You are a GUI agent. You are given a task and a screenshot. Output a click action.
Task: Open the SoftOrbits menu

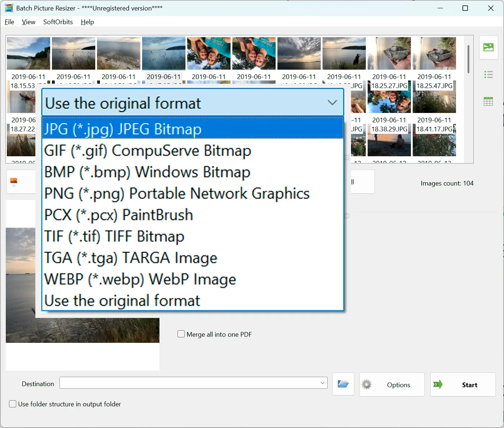[58, 22]
